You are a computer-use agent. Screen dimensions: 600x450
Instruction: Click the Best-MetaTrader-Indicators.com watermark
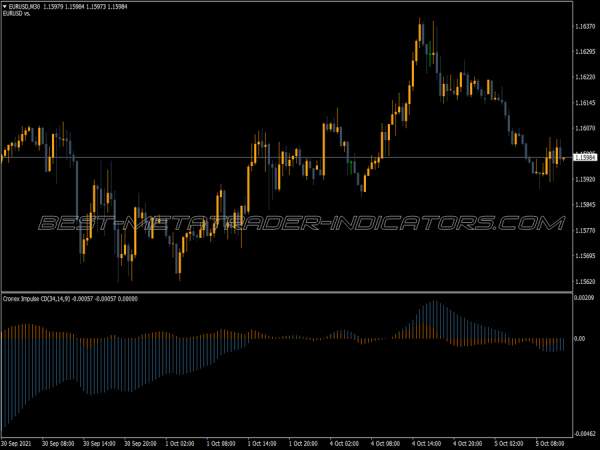[x=300, y=222]
